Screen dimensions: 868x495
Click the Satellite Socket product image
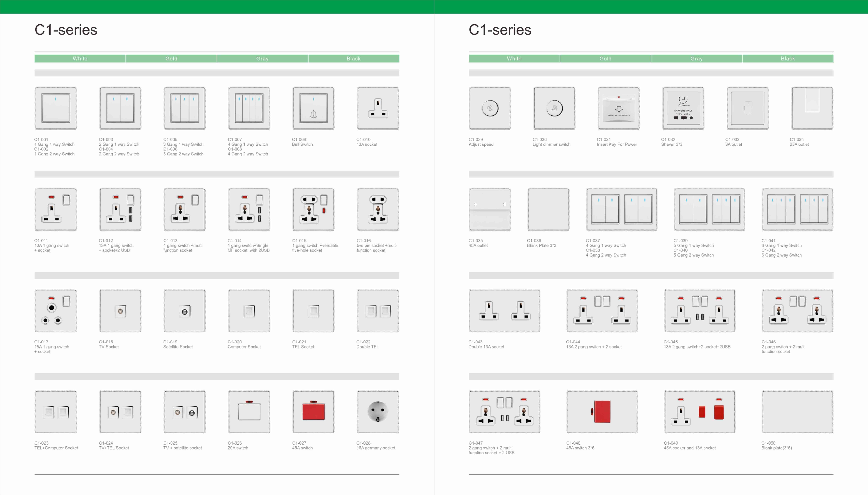[x=185, y=311]
